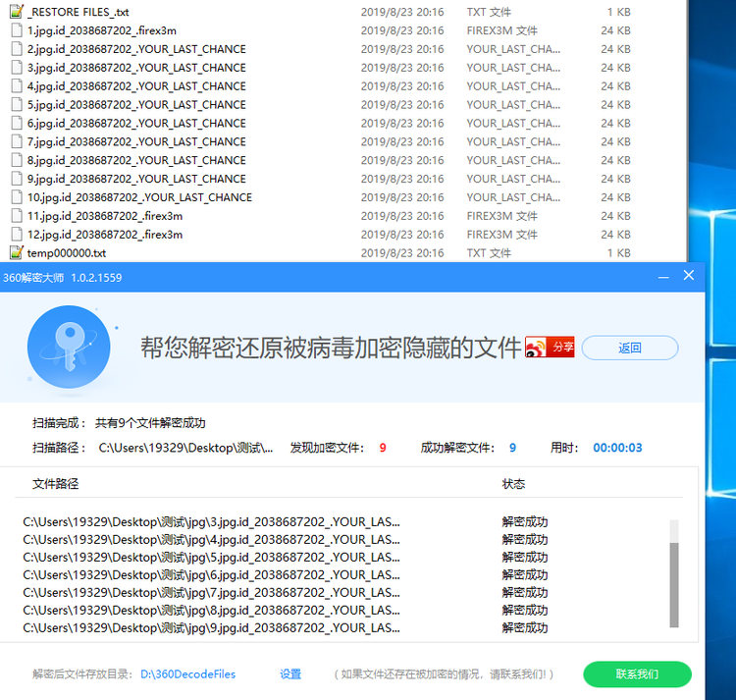This screenshot has height=700, width=736.
Task: Minimize the 360解密大师 window
Action: (x=663, y=277)
